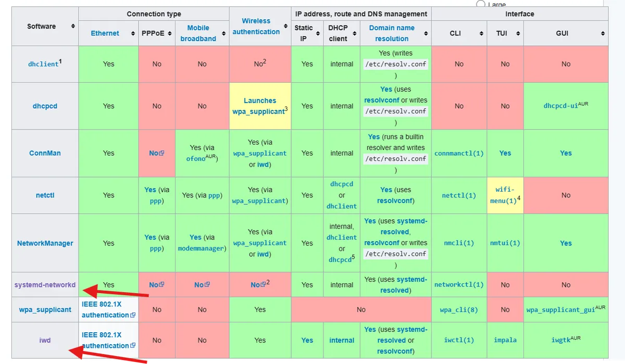Click sort arrows in Static IP header
This screenshot has width=625, height=364.
pos(318,33)
